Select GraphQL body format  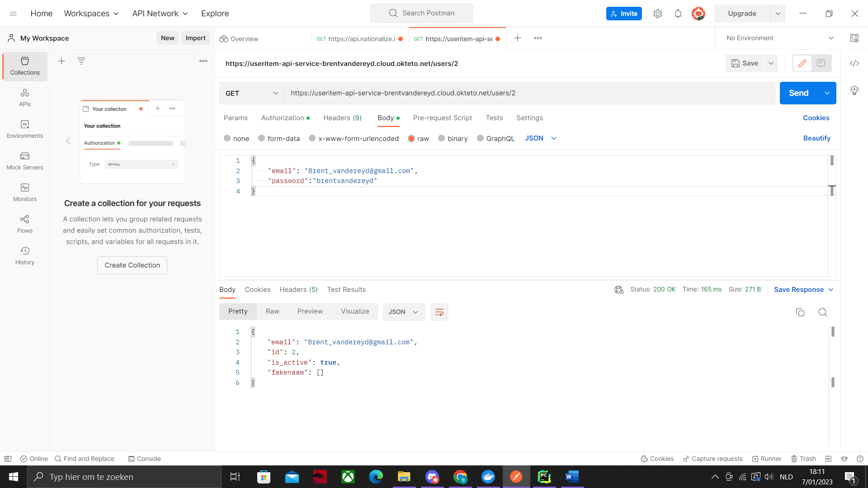tap(481, 138)
